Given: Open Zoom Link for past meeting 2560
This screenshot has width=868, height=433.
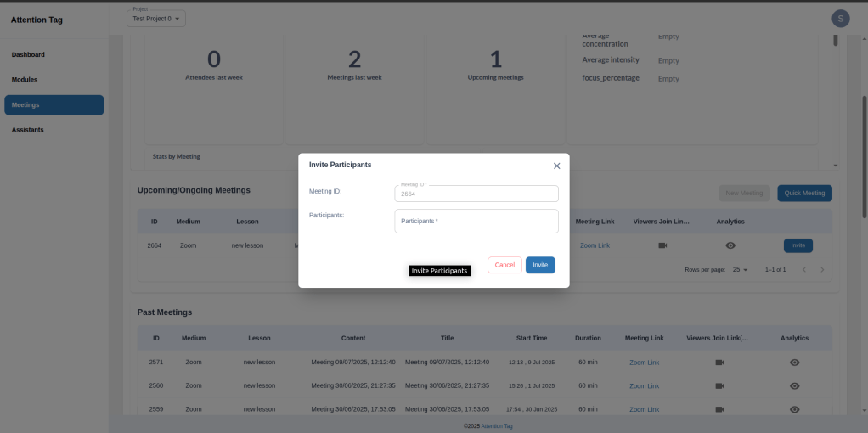Looking at the screenshot, I should (644, 386).
